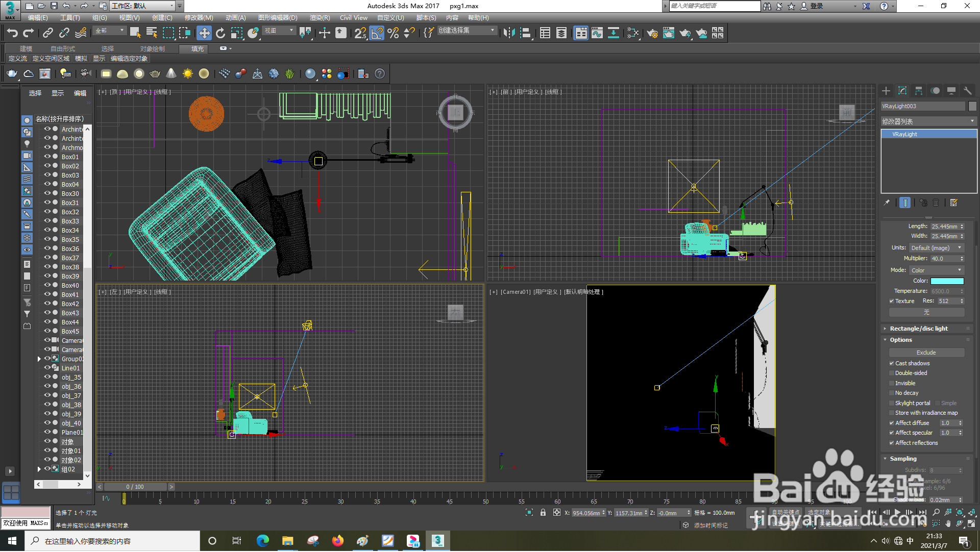Click the Remove Modifier trash icon
This screenshot has width=980, height=552.
tap(936, 203)
